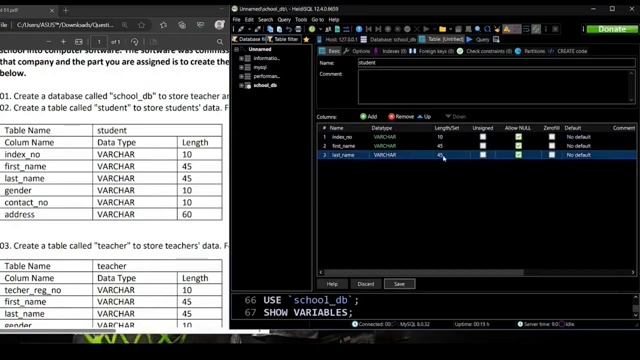This screenshot has width=640, height=360.
Task: Expand the mysql database node
Action: point(241,67)
